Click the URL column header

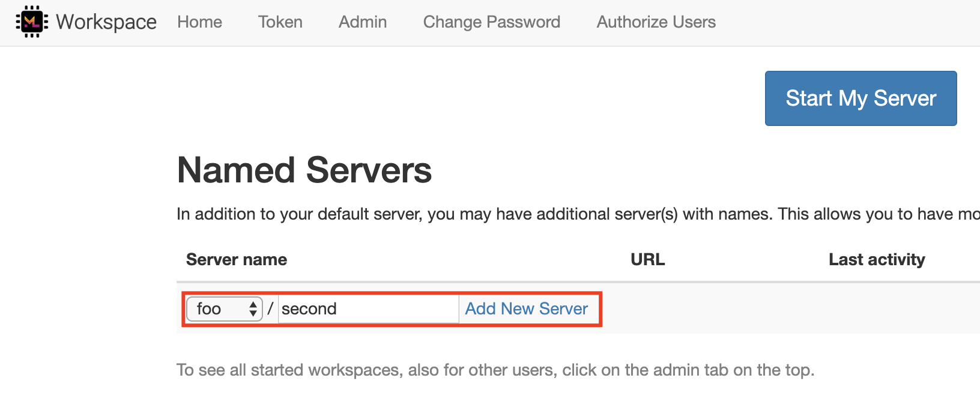[647, 259]
